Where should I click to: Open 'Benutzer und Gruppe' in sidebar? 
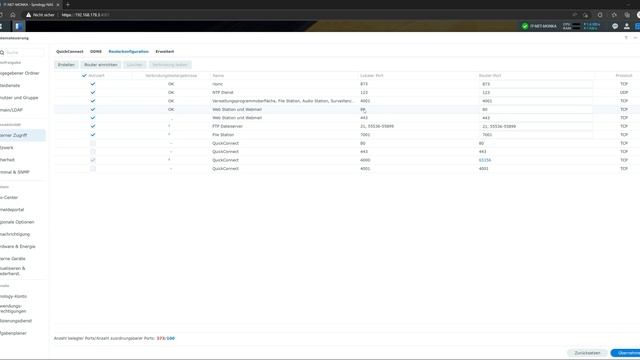coord(19,98)
